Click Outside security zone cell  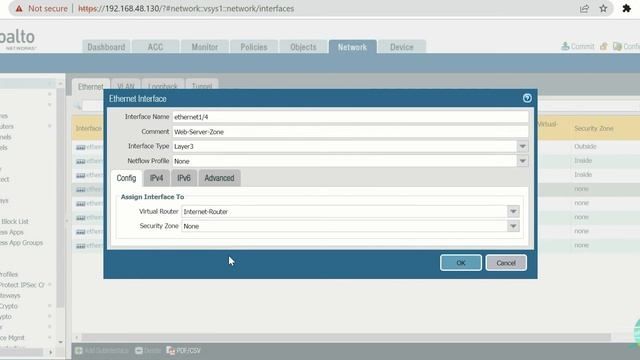coord(585,146)
